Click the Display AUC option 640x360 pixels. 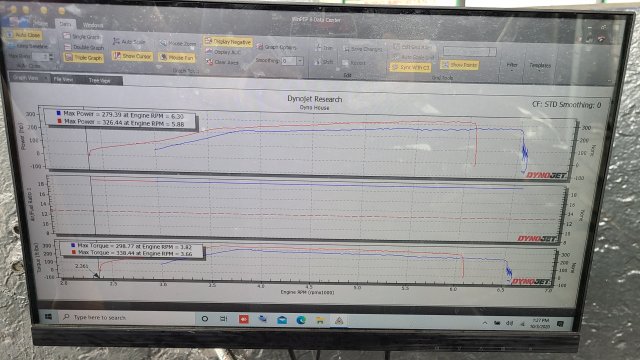click(x=223, y=52)
